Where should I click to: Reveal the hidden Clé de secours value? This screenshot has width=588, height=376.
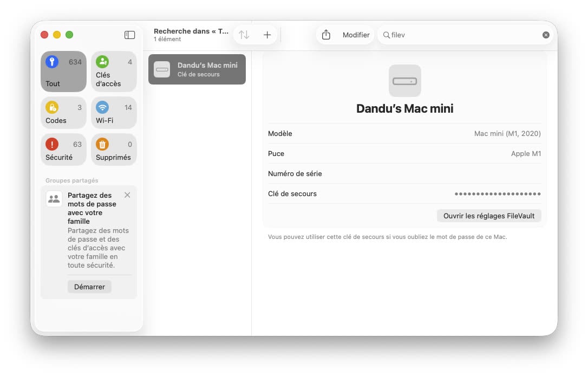point(497,194)
